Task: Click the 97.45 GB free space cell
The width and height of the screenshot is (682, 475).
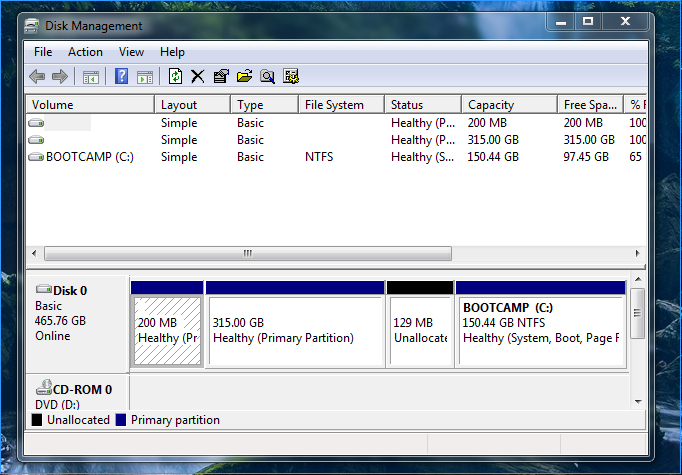Action: point(586,157)
